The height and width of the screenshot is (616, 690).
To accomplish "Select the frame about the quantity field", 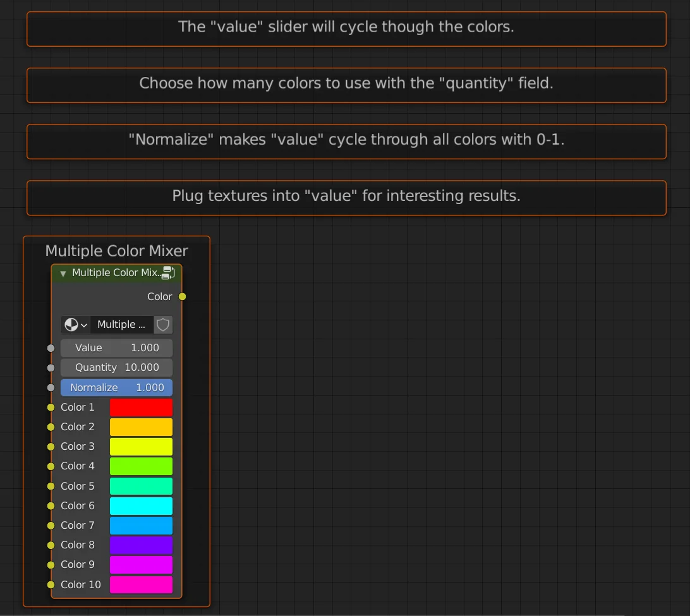I will tap(347, 85).
